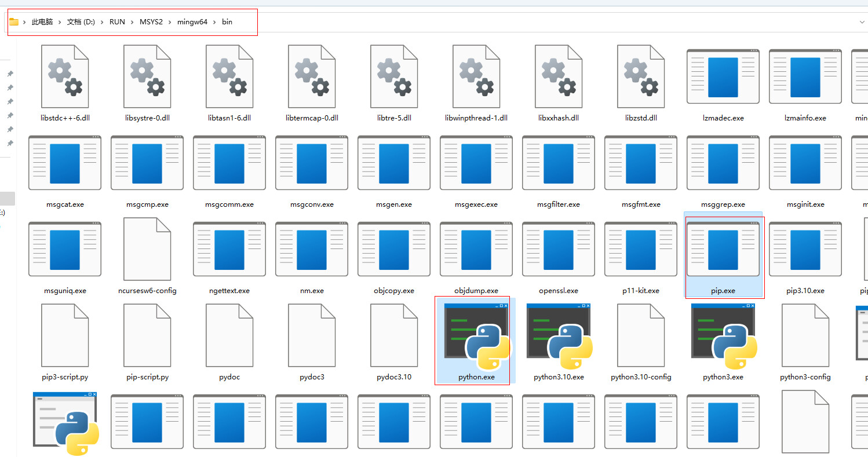
Task: Expand chevron after RUN in breadcrumb
Action: tap(133, 22)
